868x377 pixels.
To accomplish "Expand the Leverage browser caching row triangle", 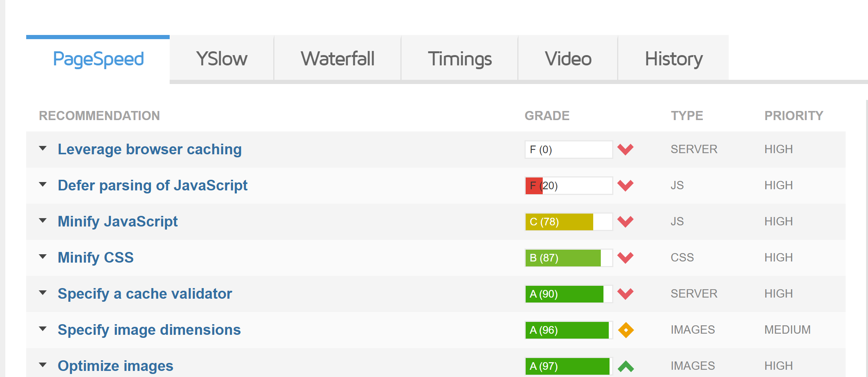I will pos(43,148).
